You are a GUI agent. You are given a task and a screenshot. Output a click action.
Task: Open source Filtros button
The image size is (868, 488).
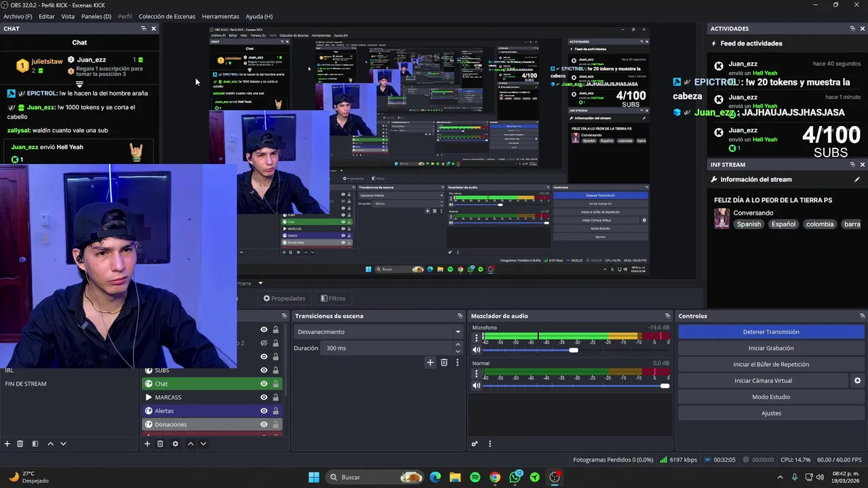click(333, 298)
